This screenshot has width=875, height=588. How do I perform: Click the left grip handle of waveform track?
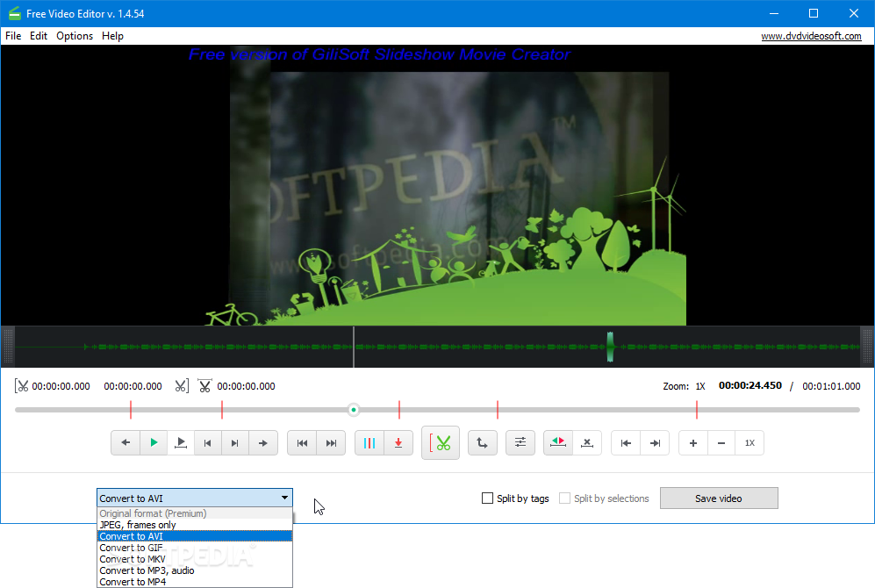8,347
